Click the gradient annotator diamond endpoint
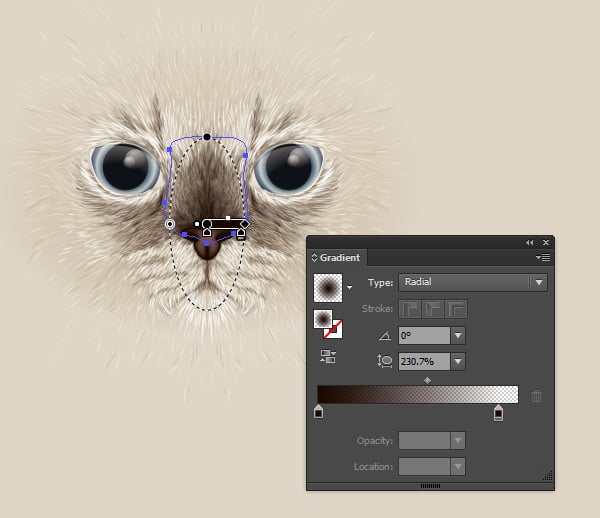 pyautogui.click(x=245, y=223)
